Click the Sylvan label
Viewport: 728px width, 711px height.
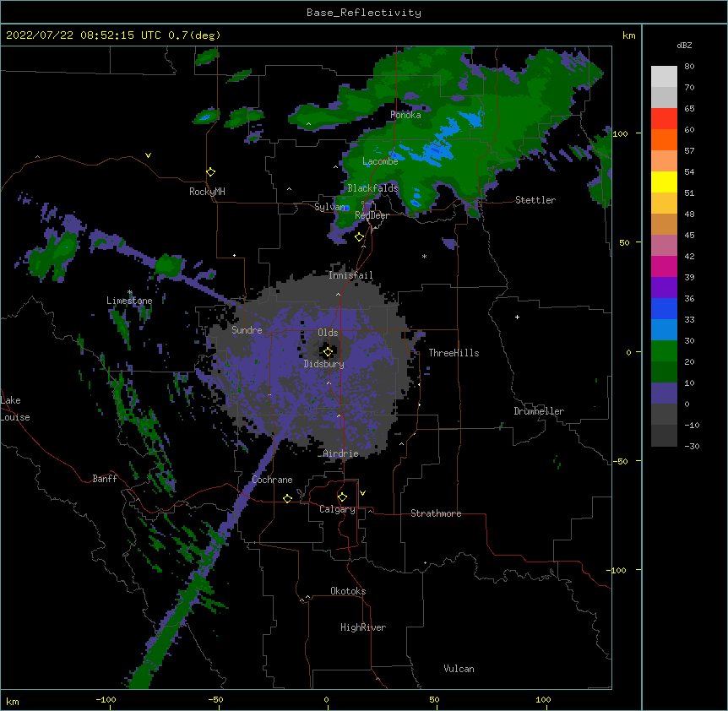tap(329, 207)
